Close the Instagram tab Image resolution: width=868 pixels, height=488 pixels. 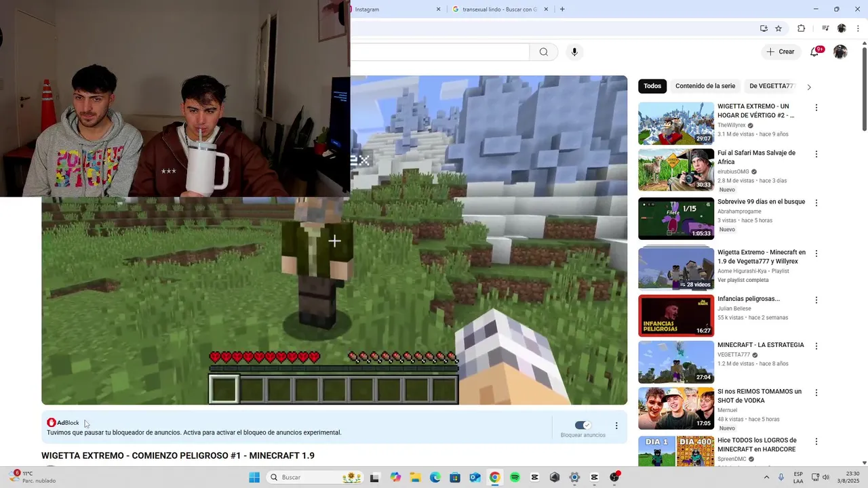coord(438,9)
